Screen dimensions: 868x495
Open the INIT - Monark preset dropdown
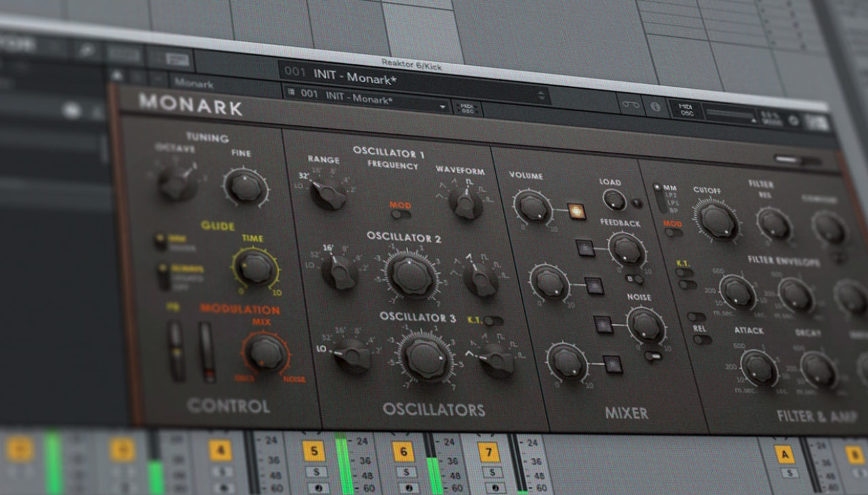coord(441,106)
